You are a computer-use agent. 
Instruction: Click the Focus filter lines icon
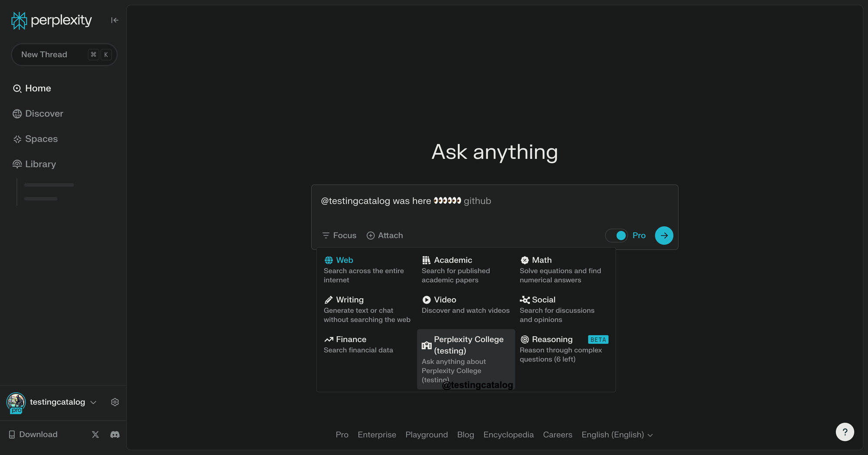326,235
